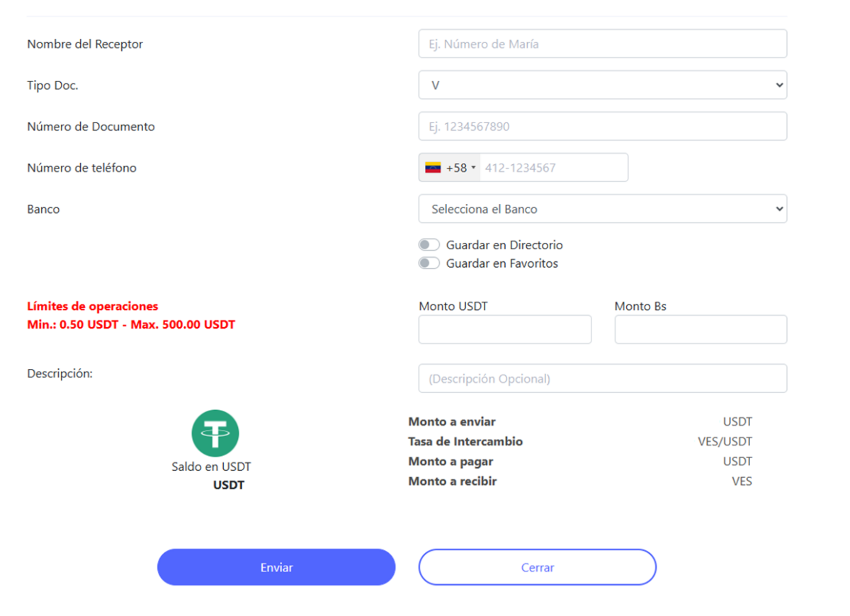
Task: Click the green Tether USDT logo
Action: coord(215,433)
